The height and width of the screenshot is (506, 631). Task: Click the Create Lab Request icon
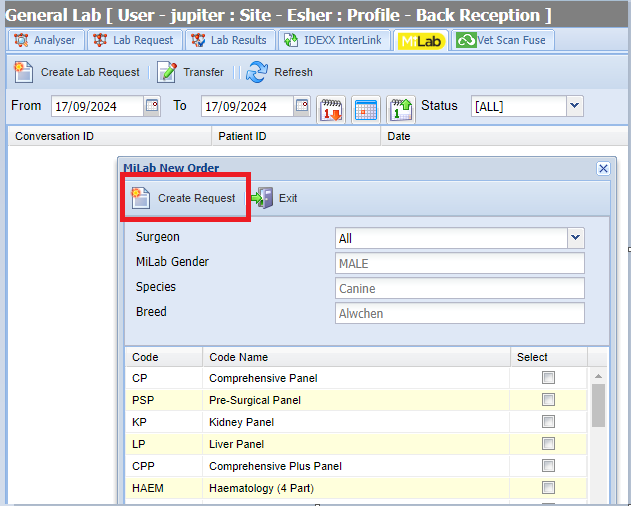pos(23,72)
